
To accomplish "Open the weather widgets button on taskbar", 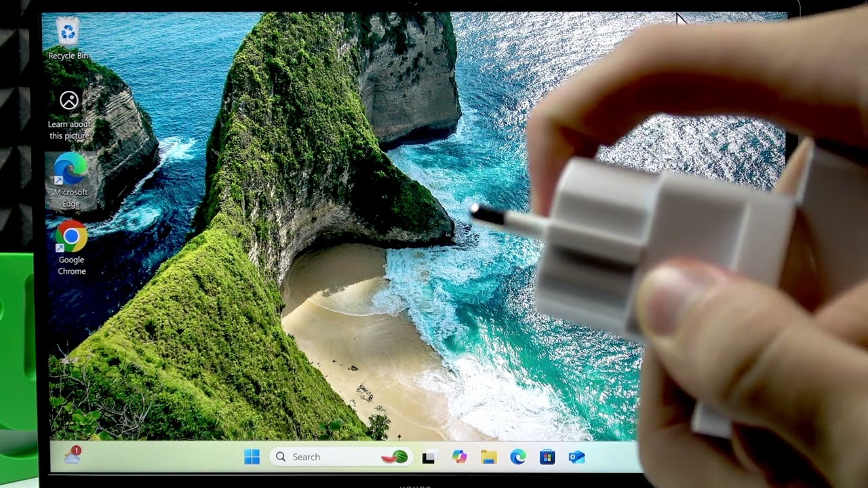I will pyautogui.click(x=72, y=456).
